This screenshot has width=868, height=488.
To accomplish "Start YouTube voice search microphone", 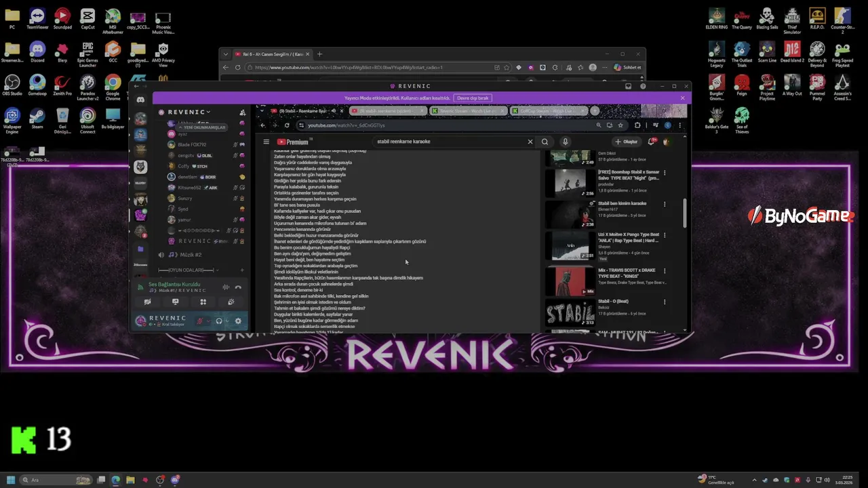I will pyautogui.click(x=565, y=142).
